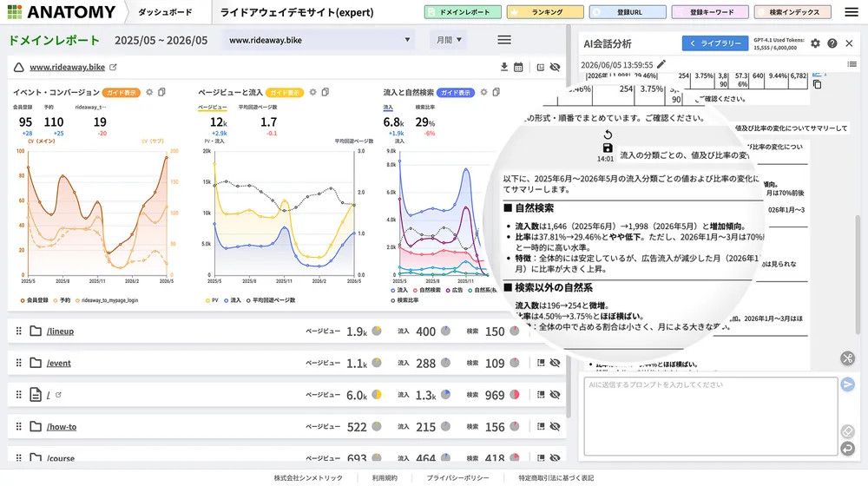Clear the prompt with the eraser icon
This screenshot has width=868, height=486.
(847, 431)
